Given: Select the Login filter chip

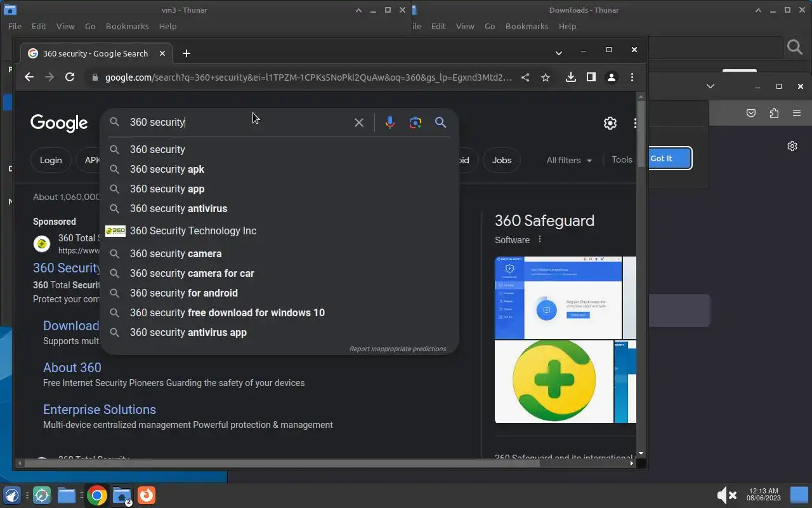Looking at the screenshot, I should [51, 160].
